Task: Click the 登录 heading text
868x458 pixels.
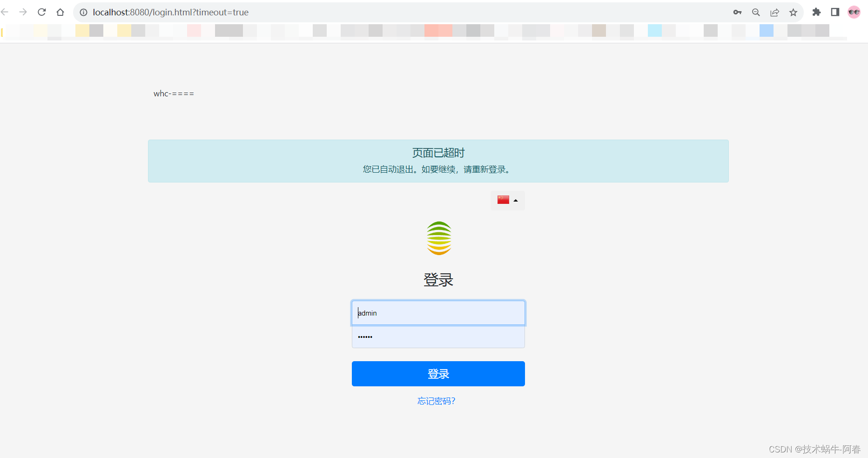Action: click(x=438, y=280)
